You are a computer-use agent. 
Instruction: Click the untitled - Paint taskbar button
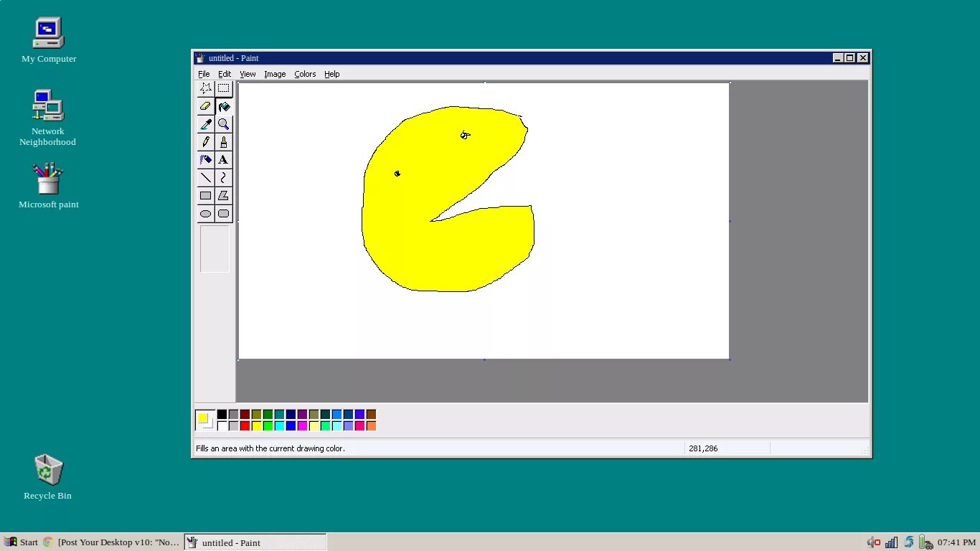click(255, 542)
